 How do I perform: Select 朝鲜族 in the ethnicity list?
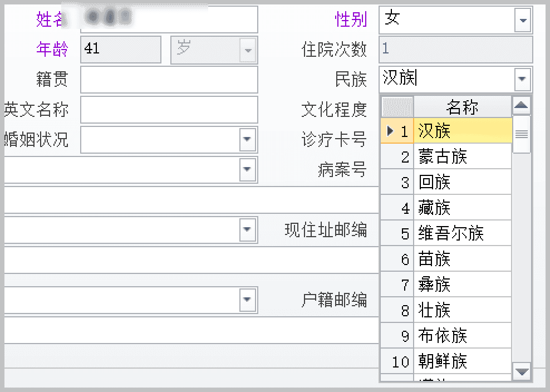(463, 361)
